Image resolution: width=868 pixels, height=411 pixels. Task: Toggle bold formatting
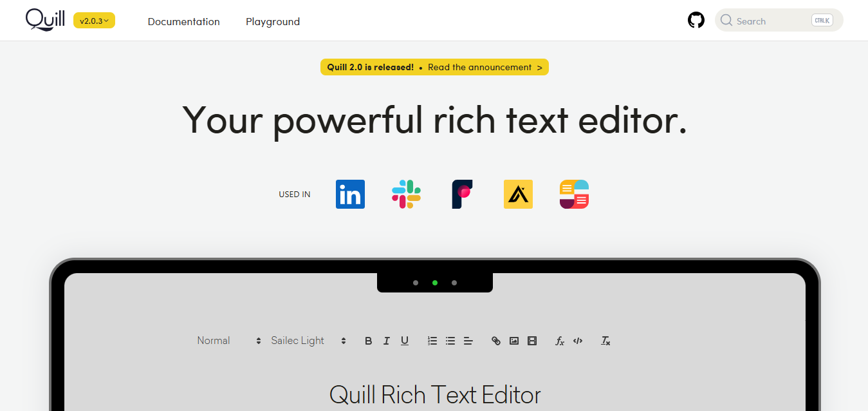coord(369,341)
